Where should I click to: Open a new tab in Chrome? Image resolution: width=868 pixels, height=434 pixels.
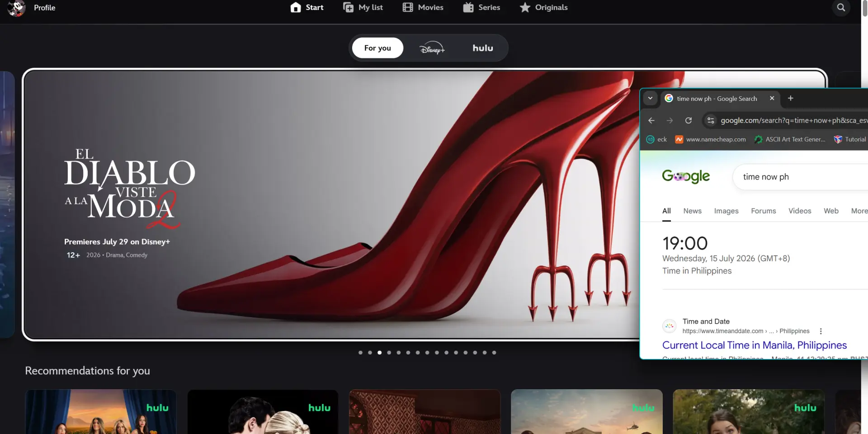point(790,98)
